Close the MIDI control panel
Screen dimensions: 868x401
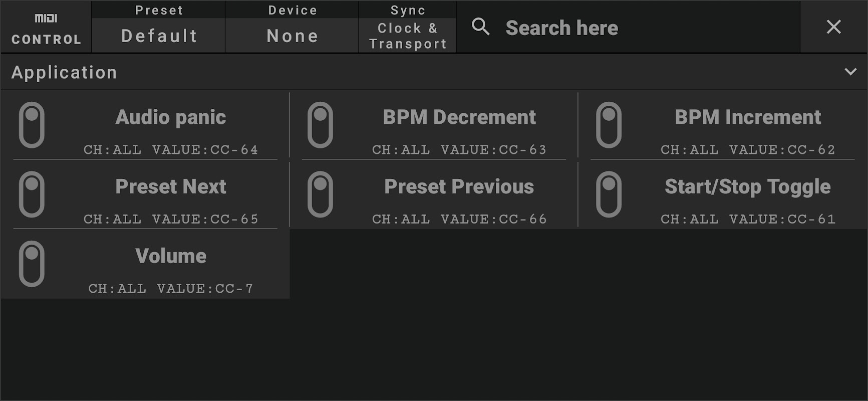pyautogui.click(x=833, y=27)
